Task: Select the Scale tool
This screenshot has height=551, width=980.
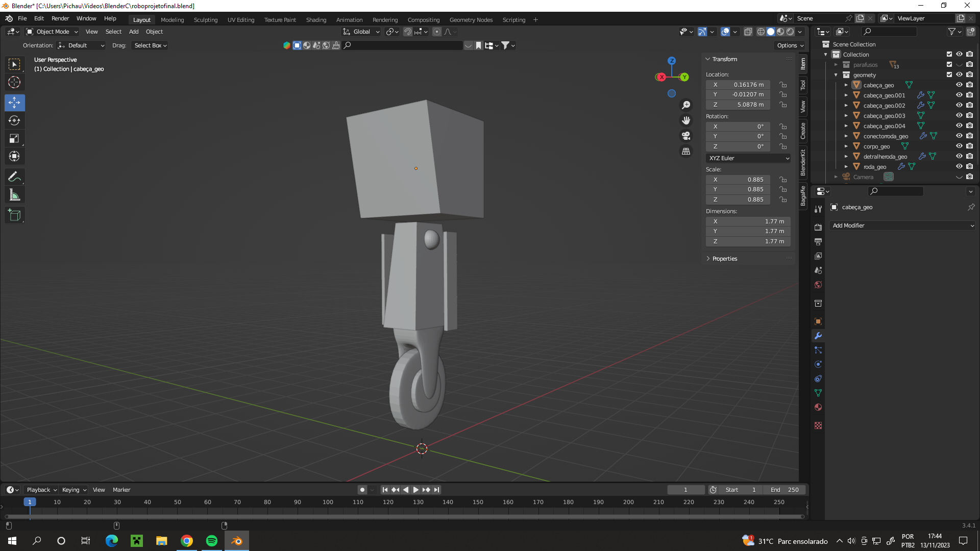Action: pos(14,139)
